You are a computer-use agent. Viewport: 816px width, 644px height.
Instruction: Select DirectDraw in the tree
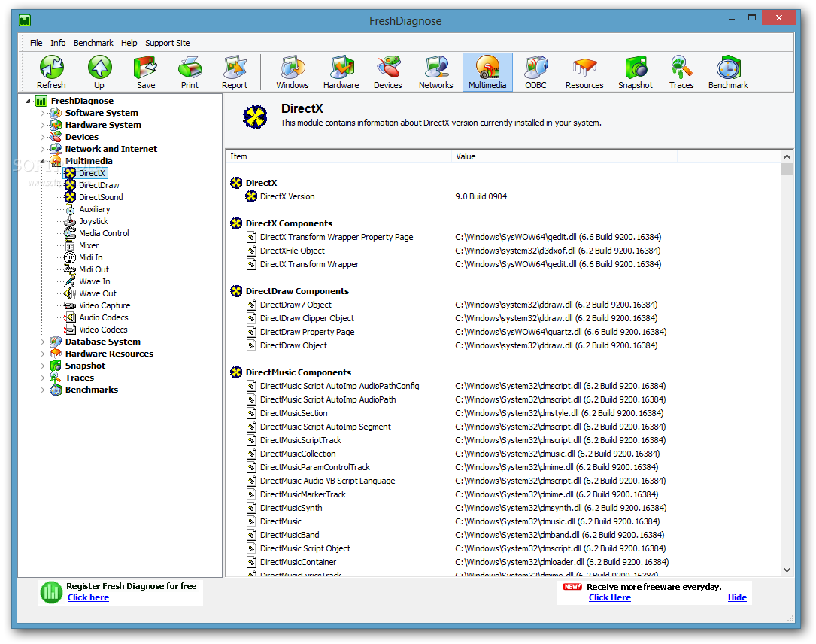tap(99, 185)
